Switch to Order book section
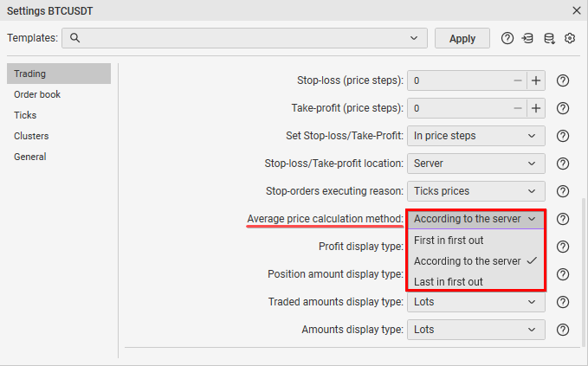 [x=59, y=94]
